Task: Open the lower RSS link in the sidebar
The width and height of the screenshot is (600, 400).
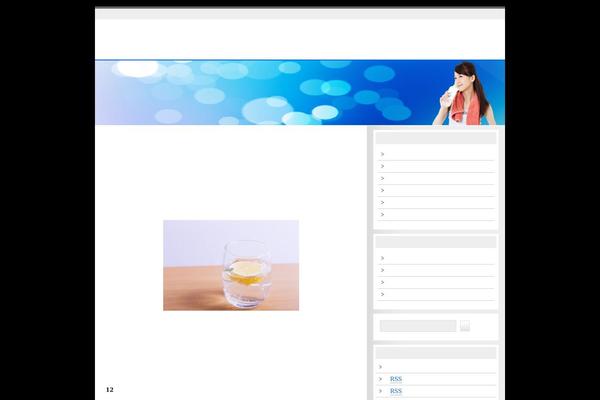Action: 396,391
